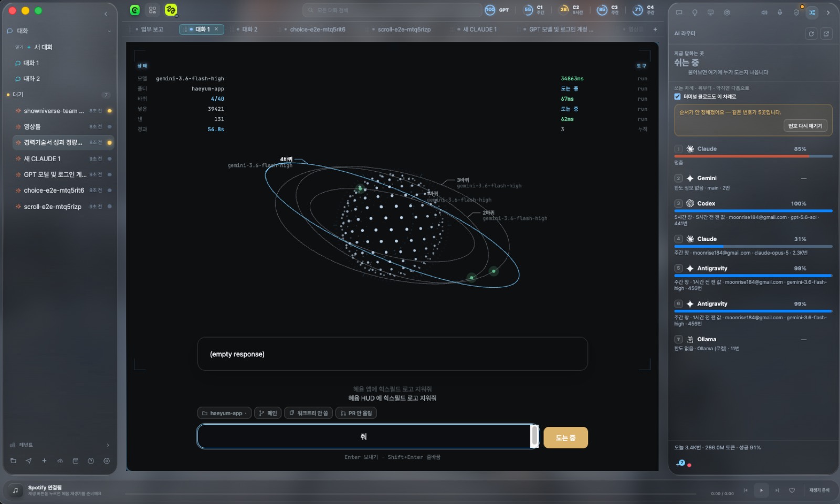Expand the 테넌트 section chevron
840x504 pixels.
coord(108,445)
